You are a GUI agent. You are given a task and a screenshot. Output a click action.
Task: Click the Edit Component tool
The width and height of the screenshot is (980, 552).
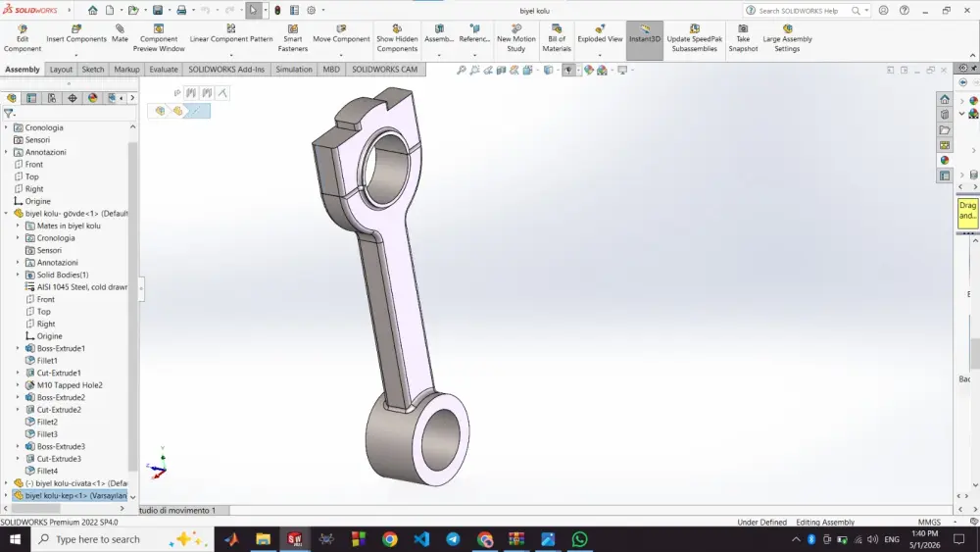point(23,38)
